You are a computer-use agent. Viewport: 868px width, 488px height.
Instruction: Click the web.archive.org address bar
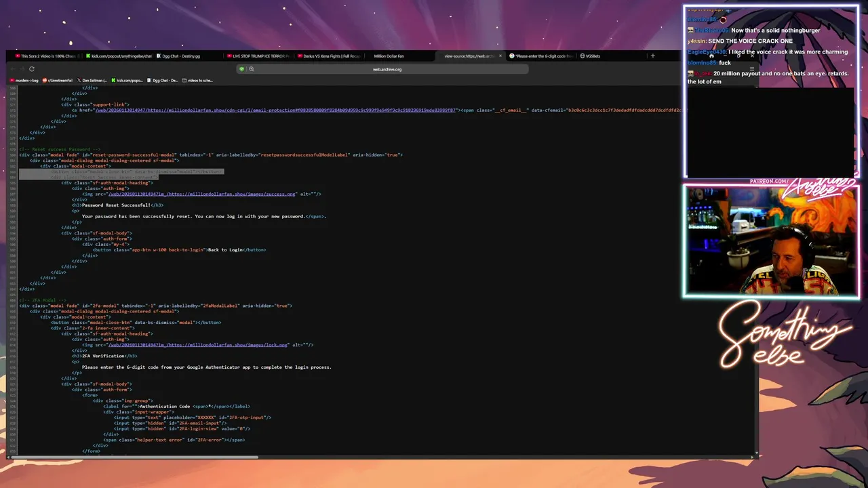pos(387,69)
